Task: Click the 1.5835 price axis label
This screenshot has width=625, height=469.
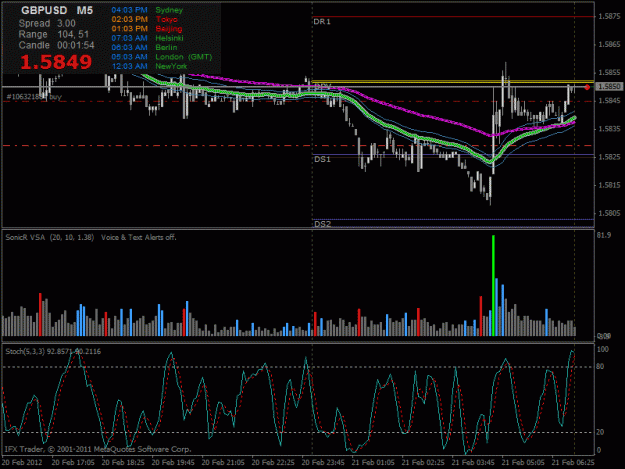Action: coord(609,129)
